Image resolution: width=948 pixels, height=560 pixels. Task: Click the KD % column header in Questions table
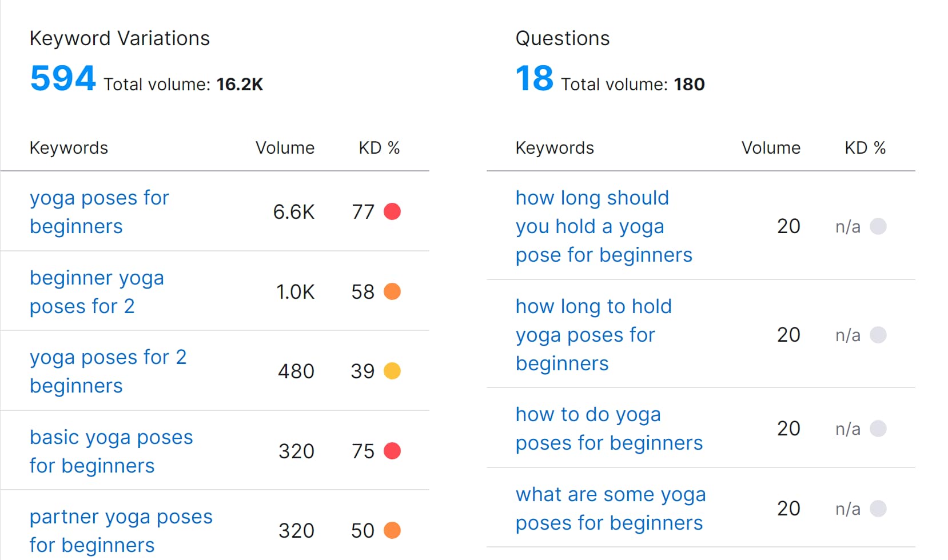pos(865,147)
